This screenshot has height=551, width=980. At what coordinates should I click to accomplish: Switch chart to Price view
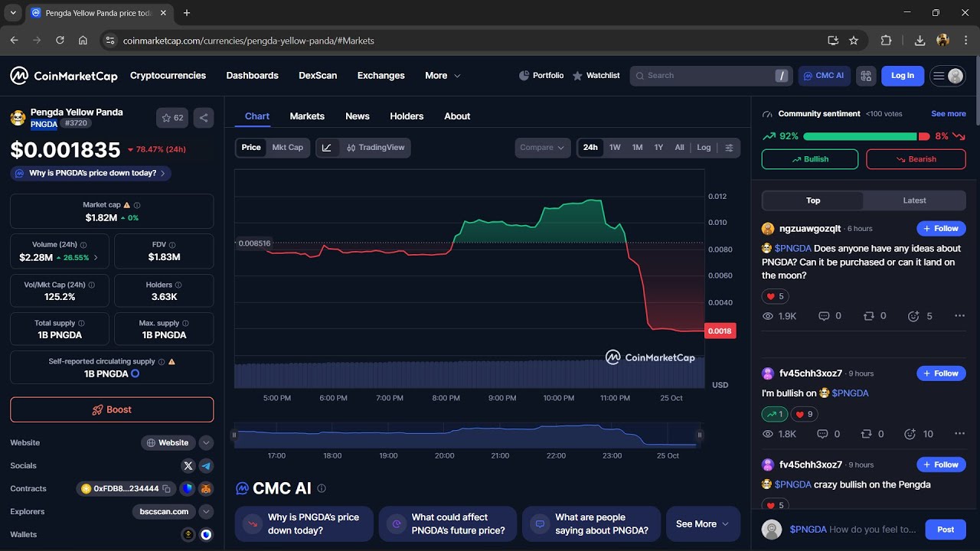pyautogui.click(x=251, y=148)
